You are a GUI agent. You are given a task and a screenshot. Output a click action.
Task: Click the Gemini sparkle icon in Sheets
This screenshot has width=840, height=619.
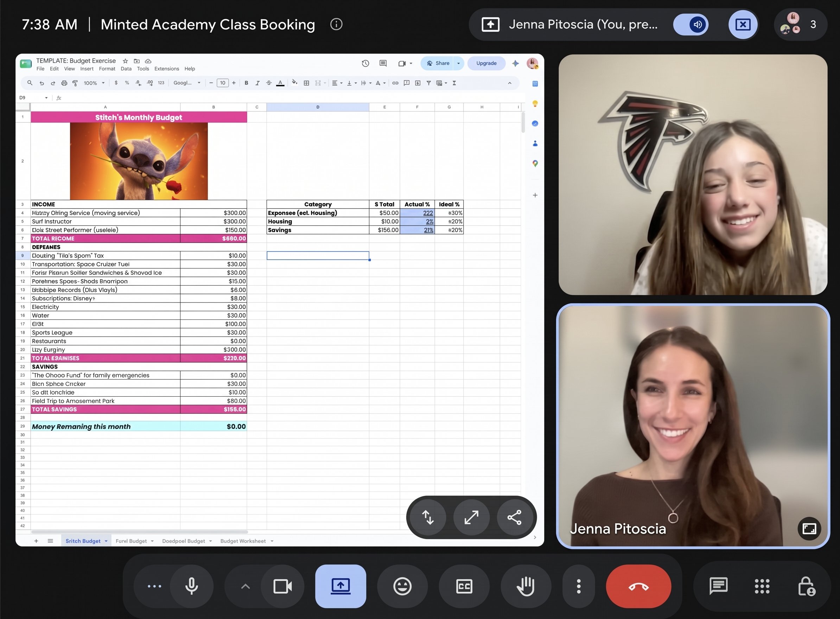coord(516,63)
